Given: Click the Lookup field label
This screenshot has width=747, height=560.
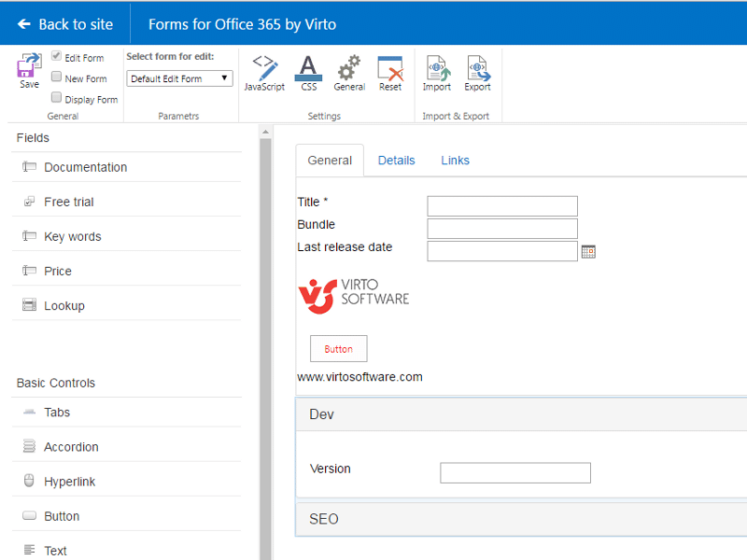Looking at the screenshot, I should [64, 306].
